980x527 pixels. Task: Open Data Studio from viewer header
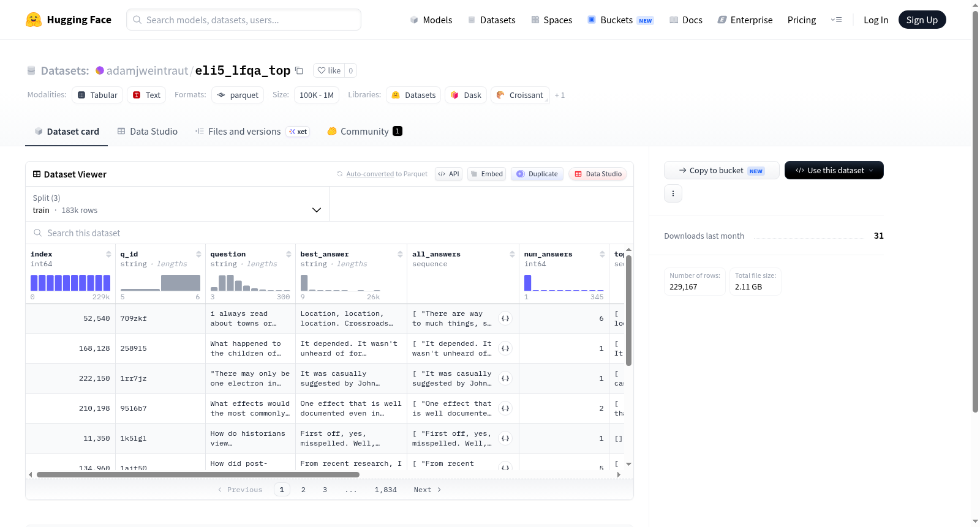598,174
